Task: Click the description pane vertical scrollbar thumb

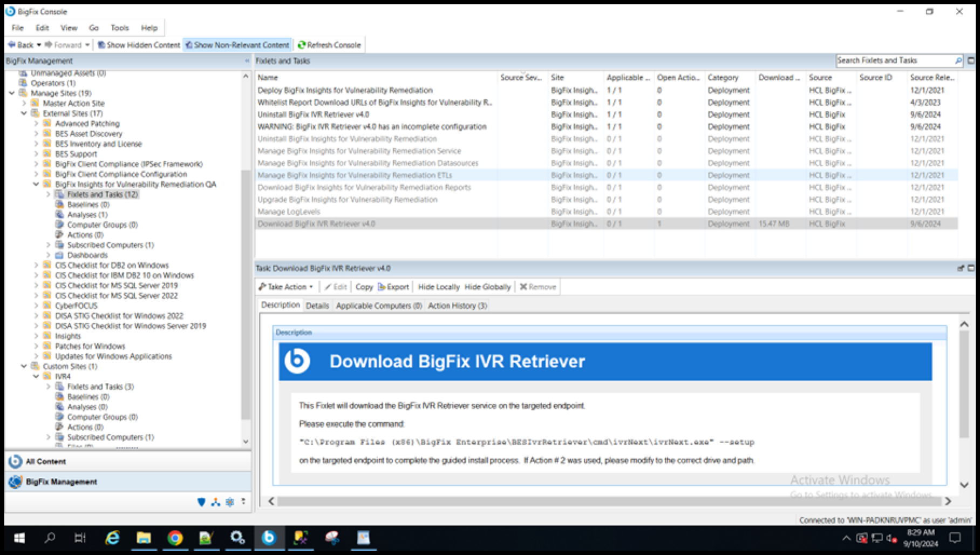Action: click(964, 383)
